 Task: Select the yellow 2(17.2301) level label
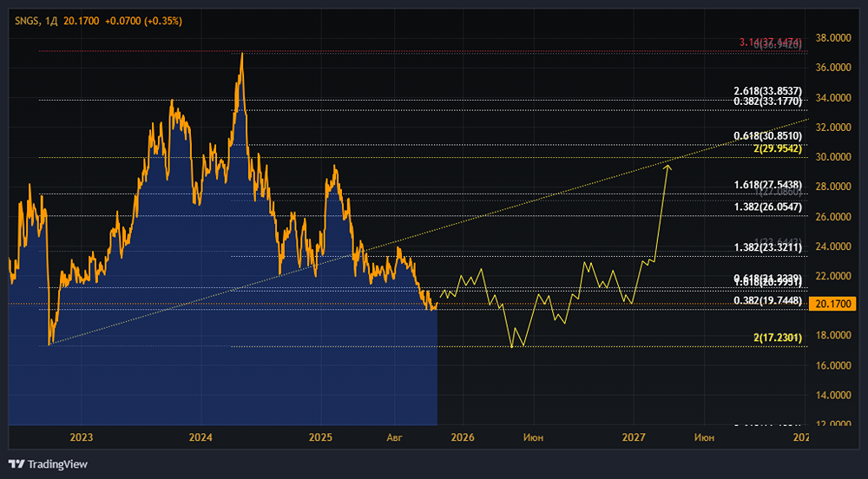(x=777, y=338)
